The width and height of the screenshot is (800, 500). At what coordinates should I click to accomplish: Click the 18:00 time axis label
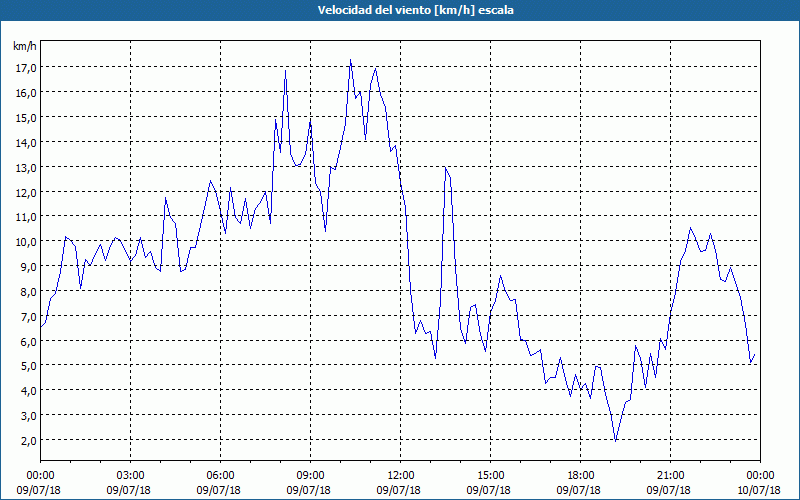[x=581, y=476]
